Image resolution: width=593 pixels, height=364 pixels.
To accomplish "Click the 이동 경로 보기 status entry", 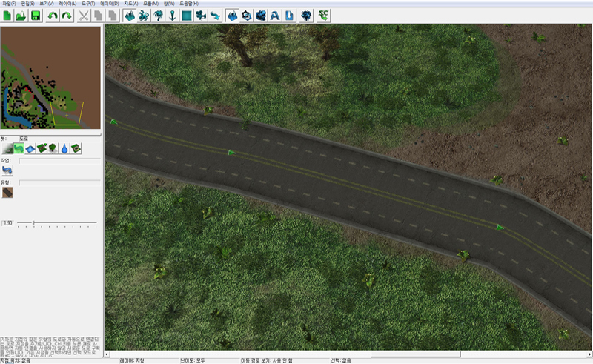I will tap(267, 360).
